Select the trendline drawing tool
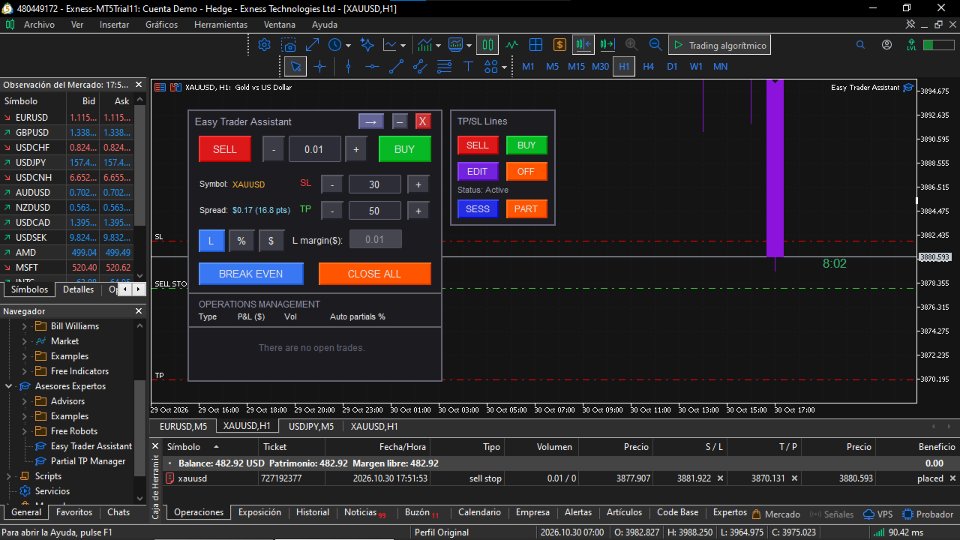Screen dimensions: 960x540 tap(396, 67)
